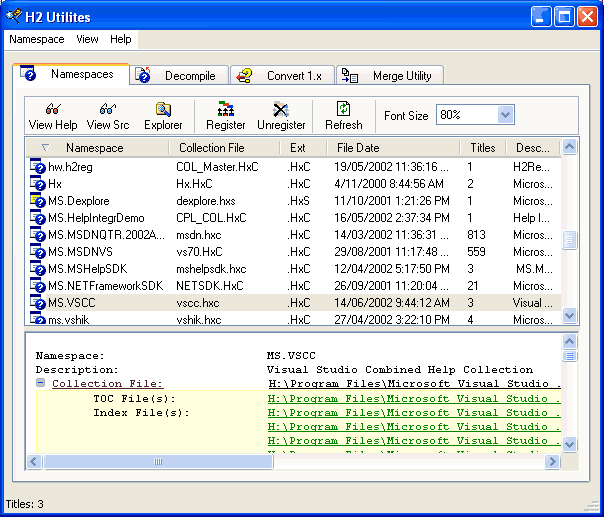
Task: Click the details pane vertical scrollbar thumb
Action: pos(569,356)
